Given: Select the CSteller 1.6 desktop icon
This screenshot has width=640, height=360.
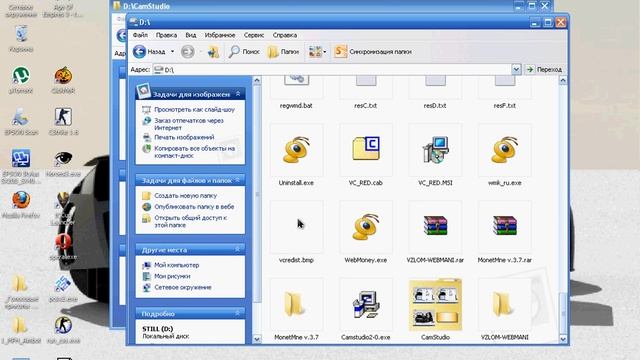Looking at the screenshot, I should (63, 118).
